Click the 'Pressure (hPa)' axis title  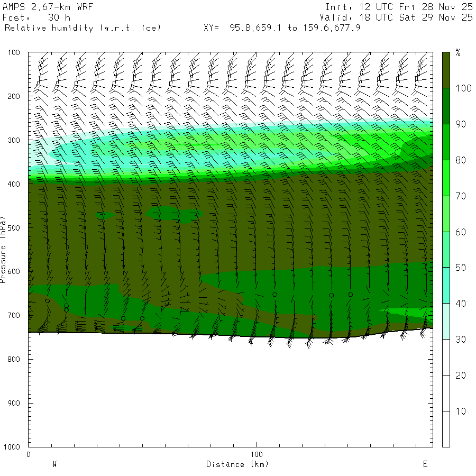(x=3, y=250)
